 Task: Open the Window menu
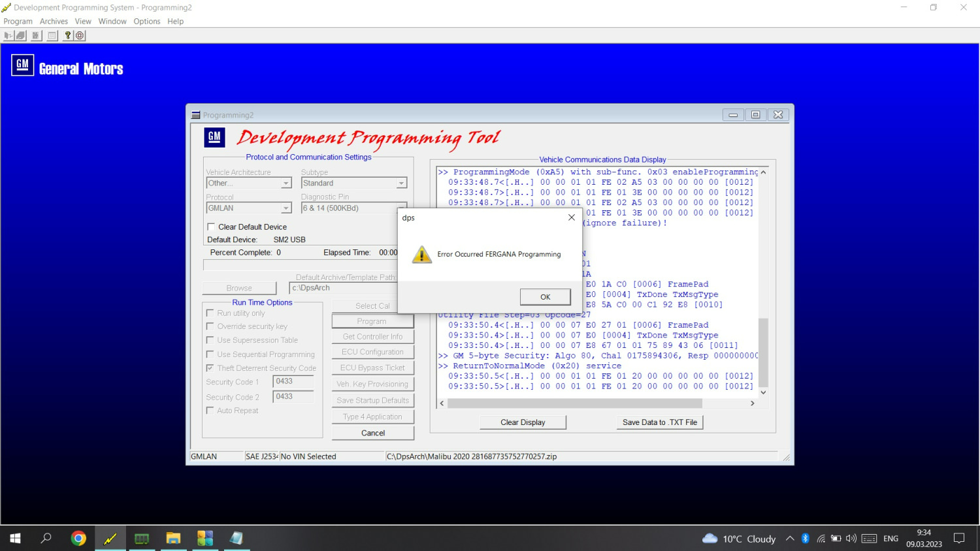pyautogui.click(x=112, y=22)
